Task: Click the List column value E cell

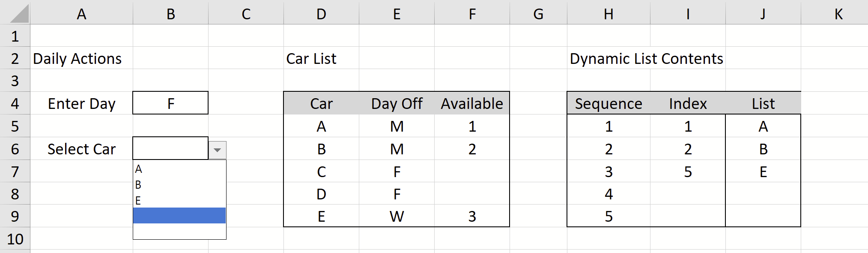Action: click(x=763, y=171)
